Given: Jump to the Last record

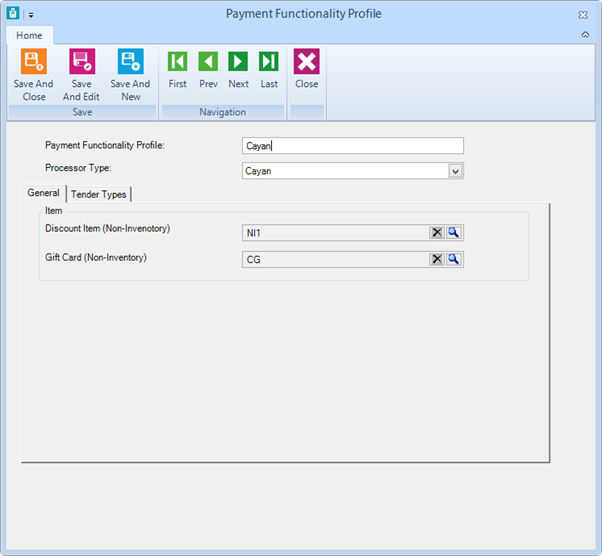Looking at the screenshot, I should click(x=269, y=61).
